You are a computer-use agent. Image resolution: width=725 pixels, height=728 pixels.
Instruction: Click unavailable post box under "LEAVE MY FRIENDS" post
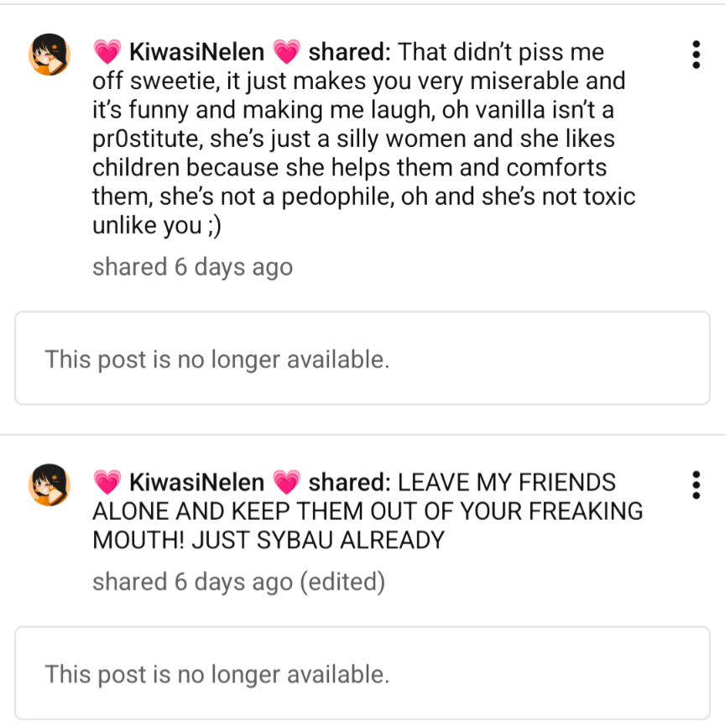point(362,673)
